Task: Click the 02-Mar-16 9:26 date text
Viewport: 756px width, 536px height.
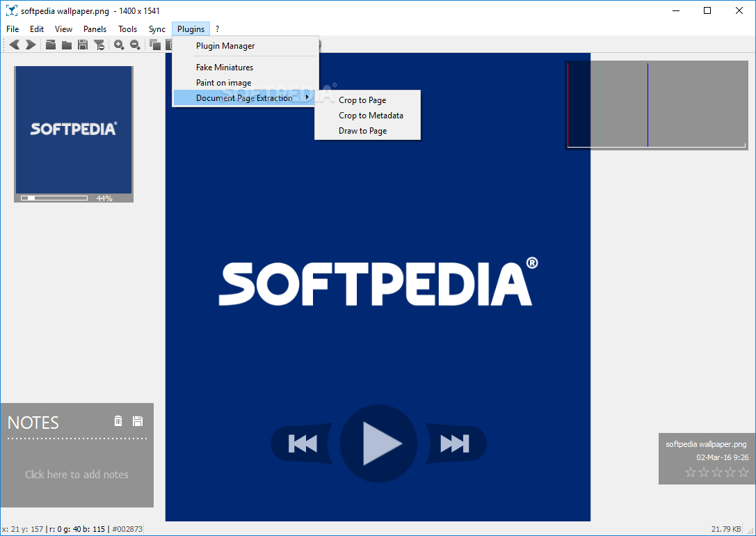Action: pos(722,457)
